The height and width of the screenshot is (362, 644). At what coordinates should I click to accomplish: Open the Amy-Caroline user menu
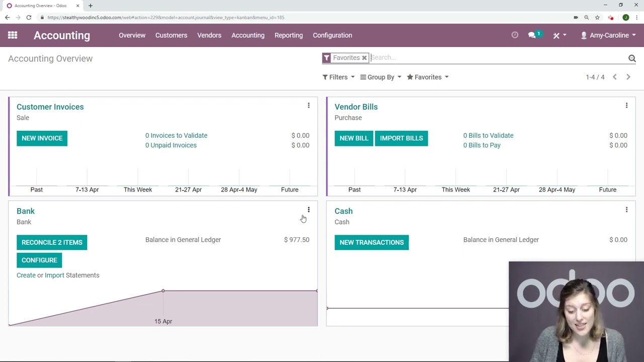(608, 35)
